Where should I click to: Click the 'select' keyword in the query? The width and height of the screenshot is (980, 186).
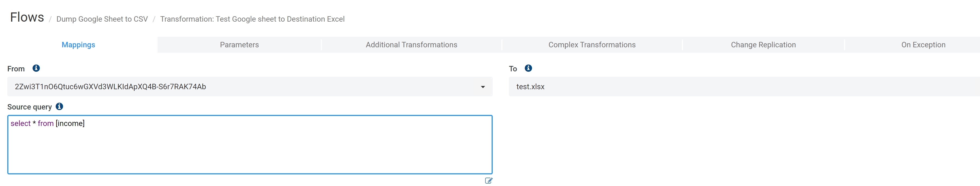21,123
